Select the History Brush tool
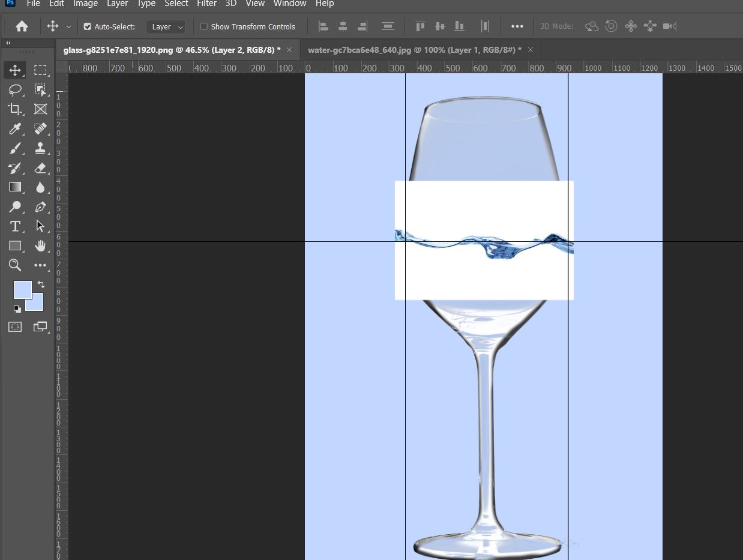This screenshot has height=560, width=743. click(x=15, y=168)
